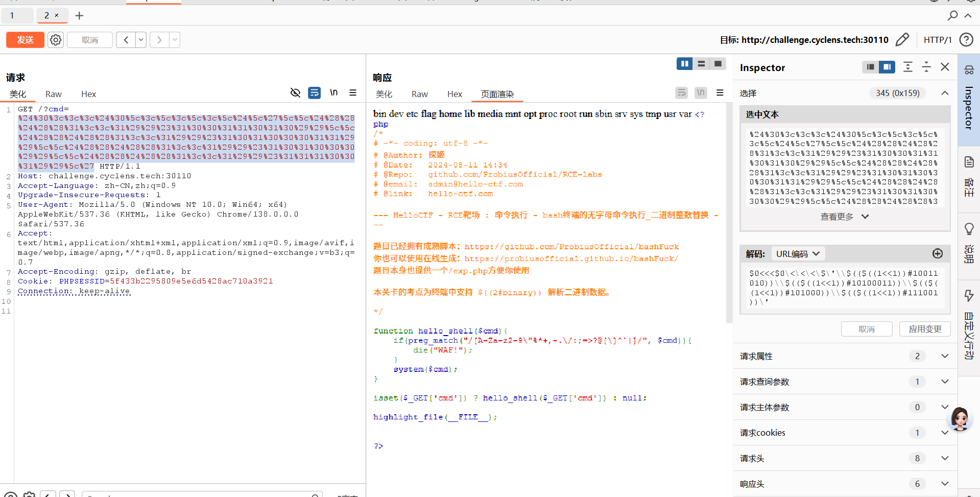Search tabs with the magnifier icon

[x=952, y=15]
